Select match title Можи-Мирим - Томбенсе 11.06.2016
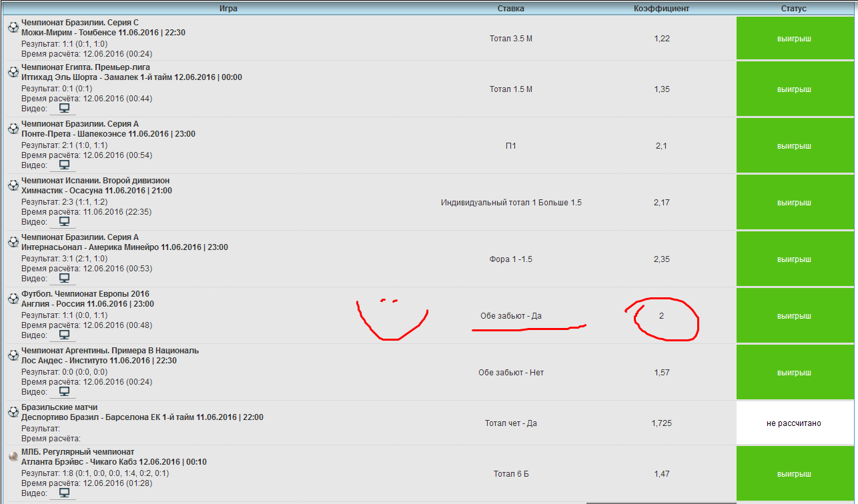This screenshot has height=504, width=858. click(x=103, y=32)
